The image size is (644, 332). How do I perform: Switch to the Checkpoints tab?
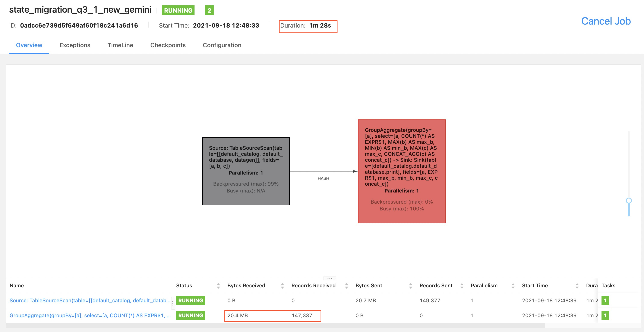pos(168,45)
